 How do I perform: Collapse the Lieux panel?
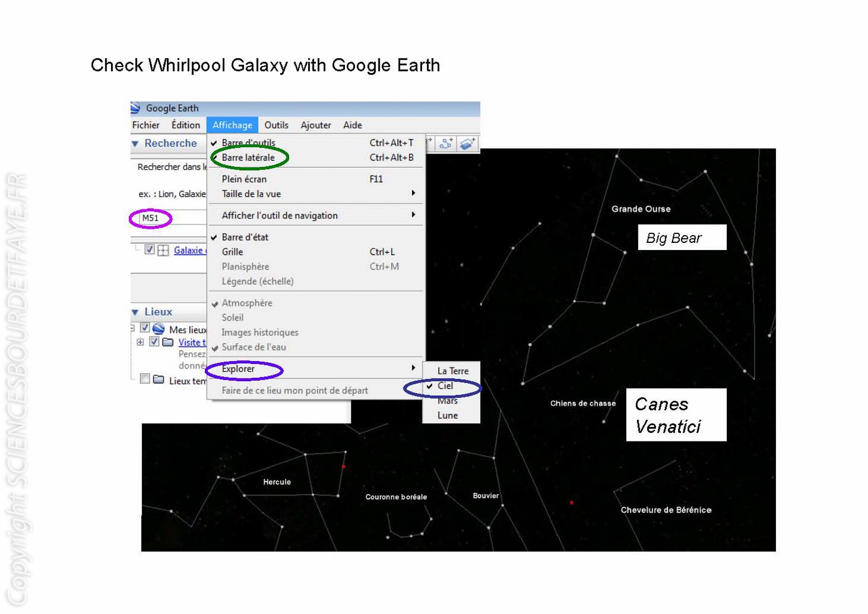135,312
